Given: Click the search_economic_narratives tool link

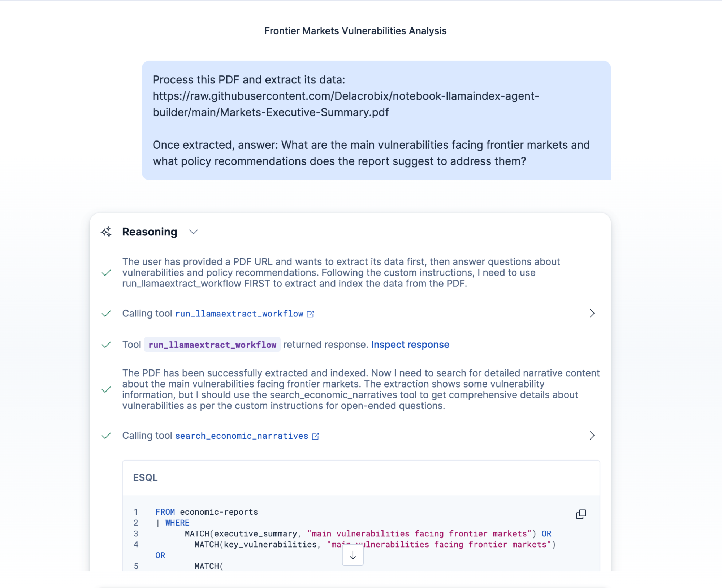Looking at the screenshot, I should click(242, 436).
